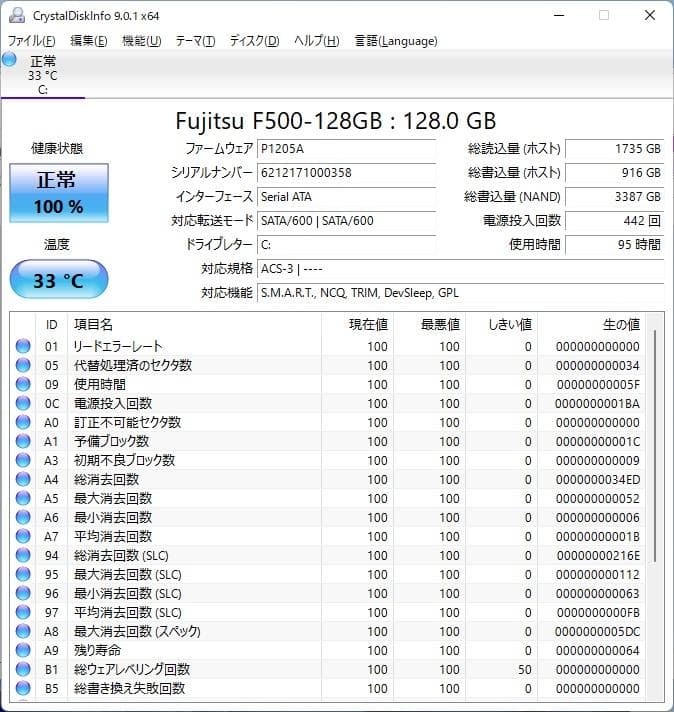Click status orb for A6 最小消去回数
674x712 pixels.
pyautogui.click(x=23, y=517)
